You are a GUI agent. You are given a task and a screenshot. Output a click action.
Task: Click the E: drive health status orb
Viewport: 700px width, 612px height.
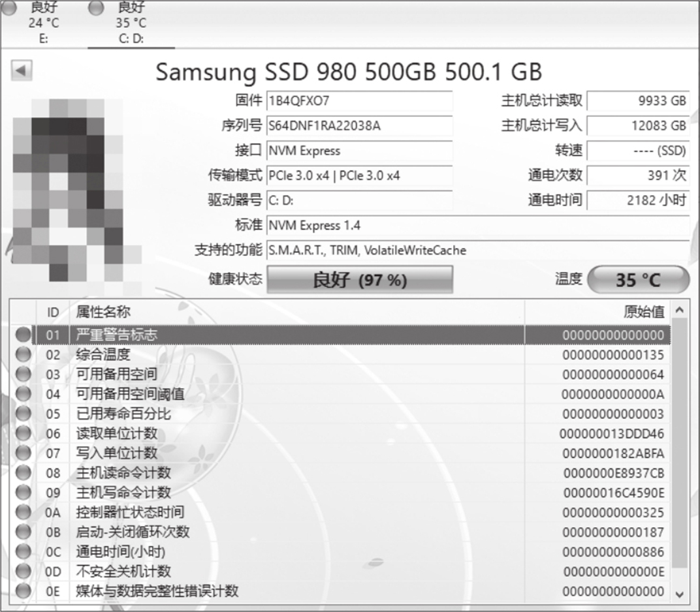click(10, 8)
